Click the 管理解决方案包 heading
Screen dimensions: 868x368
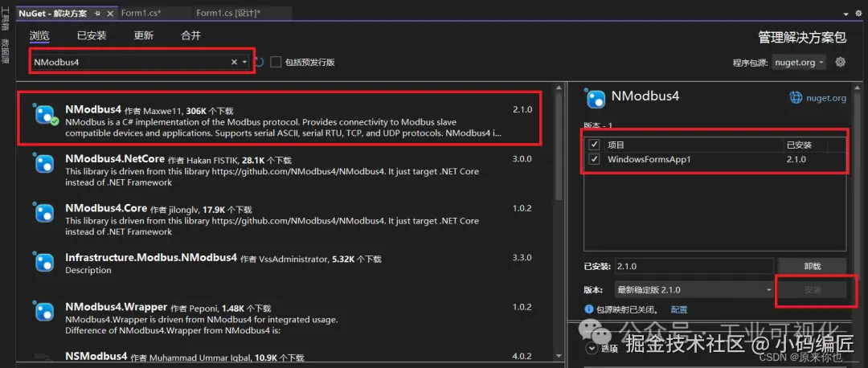pos(801,37)
